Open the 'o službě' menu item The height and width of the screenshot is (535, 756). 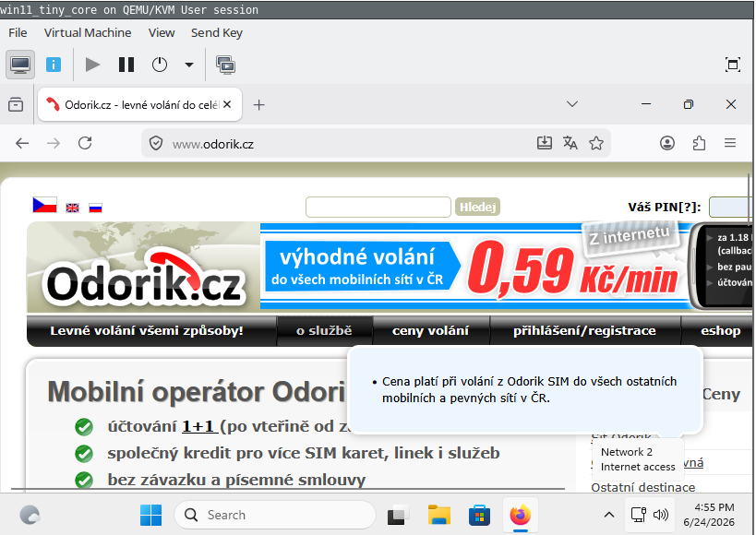[x=324, y=330]
